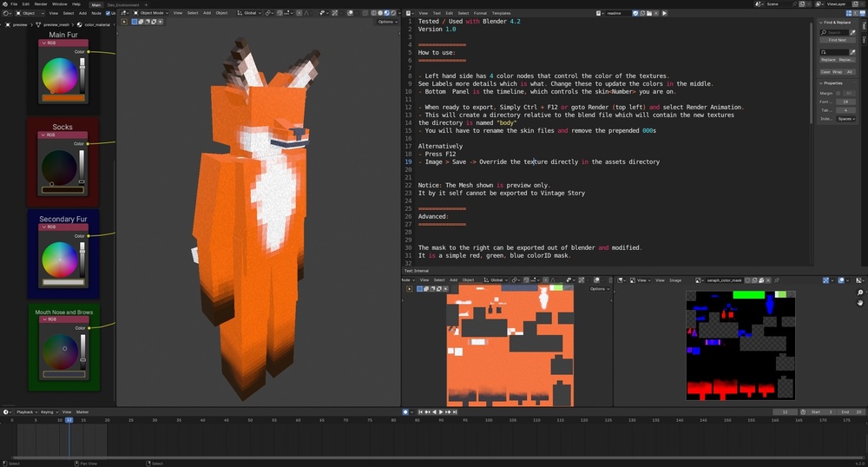Viewport: 868px width, 467px height.
Task: Open the Indentation Spaces dropdown
Action: tap(845, 119)
